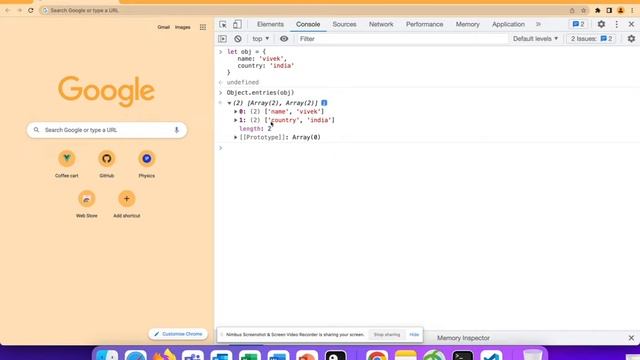The image size is (640, 360).
Task: Show more DevTools tabs chevron
Action: click(x=538, y=24)
